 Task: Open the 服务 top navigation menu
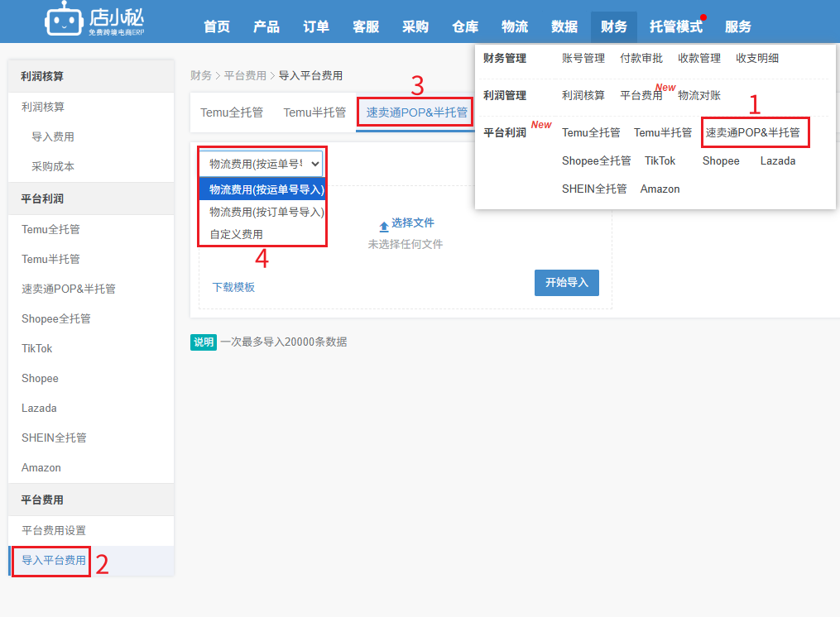pos(738,26)
